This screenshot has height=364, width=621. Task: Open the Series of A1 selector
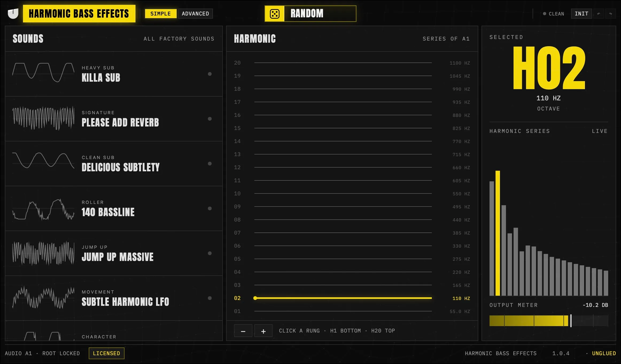[x=446, y=39]
